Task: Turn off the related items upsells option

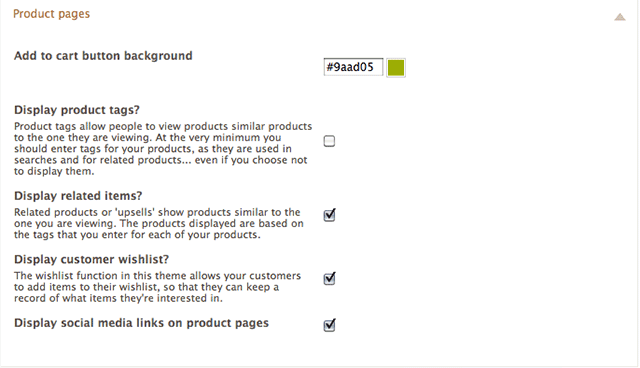Action: click(x=329, y=215)
